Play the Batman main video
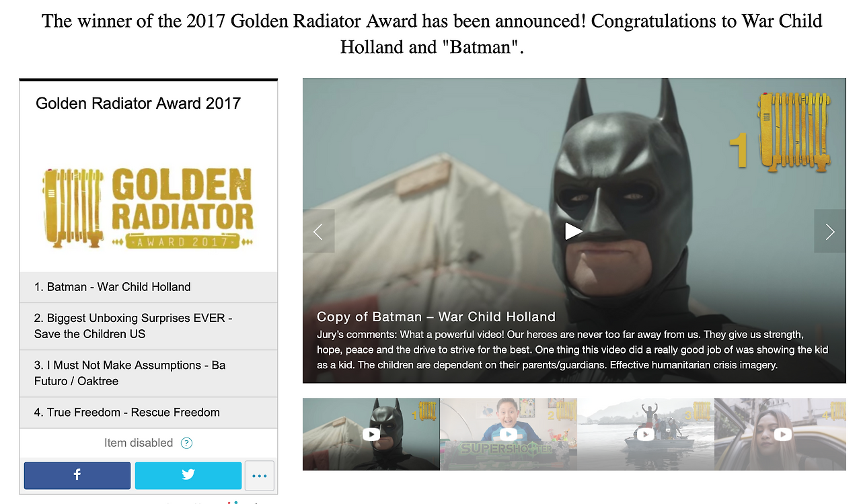The height and width of the screenshot is (504, 861). [x=573, y=231]
